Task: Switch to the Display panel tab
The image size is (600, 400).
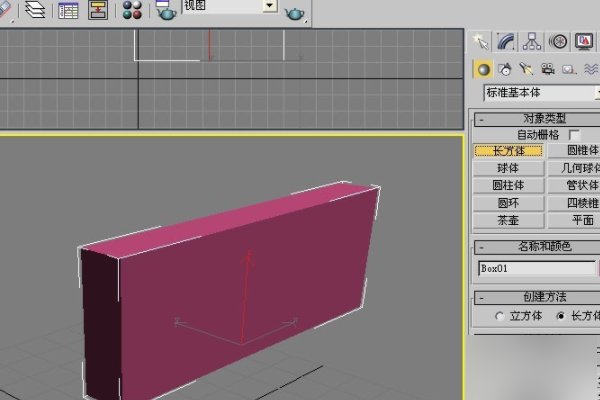Action: pos(584,41)
